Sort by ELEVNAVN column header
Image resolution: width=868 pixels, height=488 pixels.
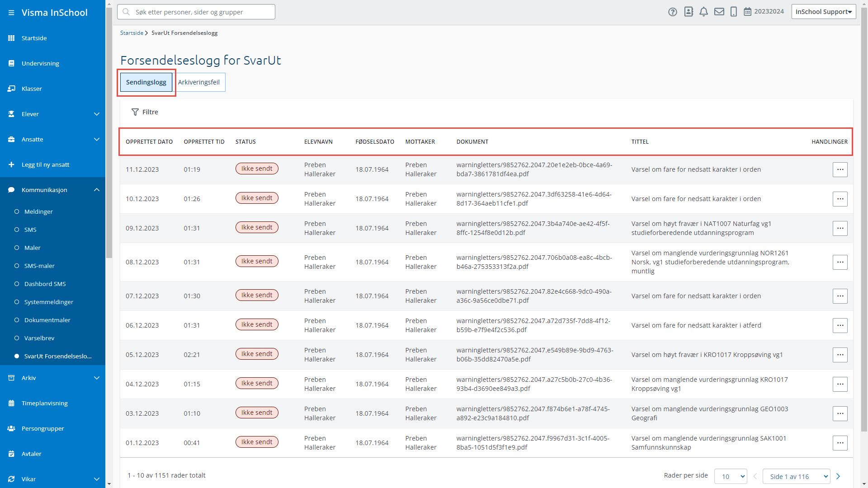(318, 142)
